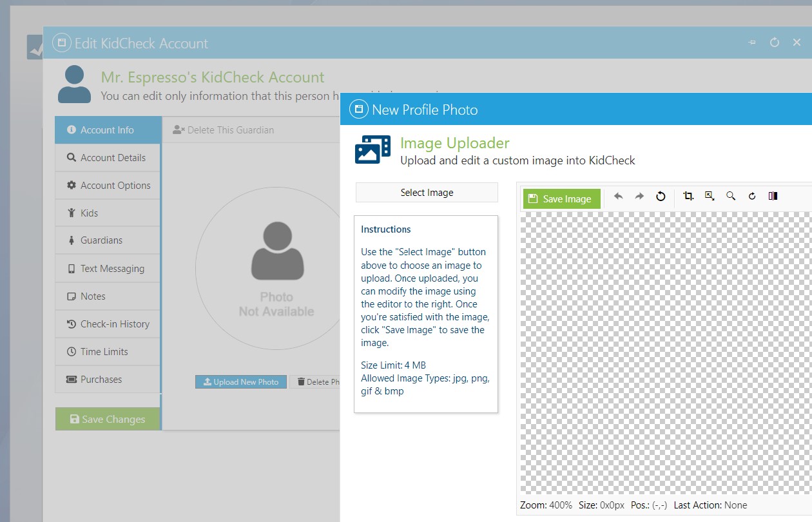The height and width of the screenshot is (522, 812).
Task: Open the Time Limits tab
Action: point(108,352)
